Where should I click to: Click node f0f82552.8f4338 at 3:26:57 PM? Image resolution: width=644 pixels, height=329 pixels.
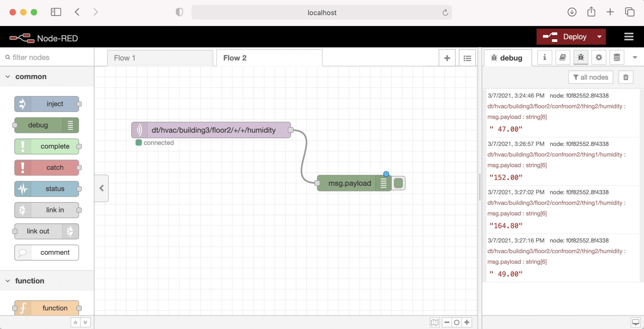[x=579, y=144]
